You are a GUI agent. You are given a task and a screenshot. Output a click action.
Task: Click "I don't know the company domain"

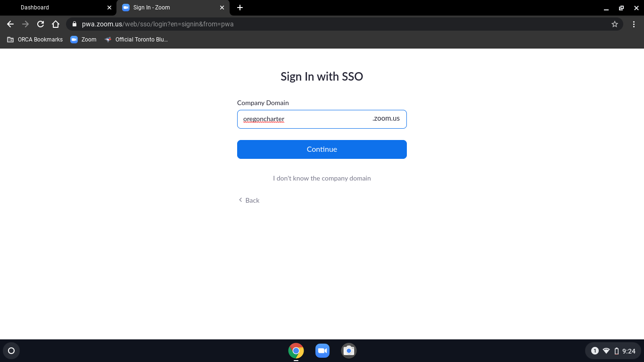coord(322,178)
